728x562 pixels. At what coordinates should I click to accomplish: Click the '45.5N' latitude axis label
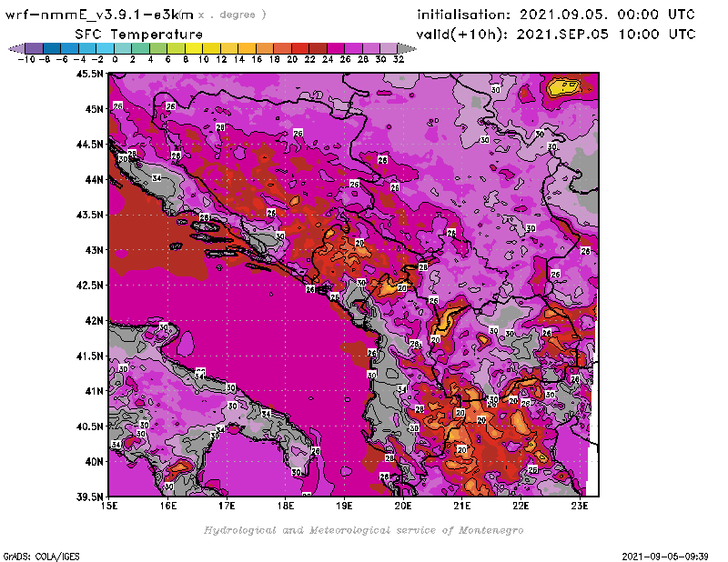pyautogui.click(x=90, y=74)
